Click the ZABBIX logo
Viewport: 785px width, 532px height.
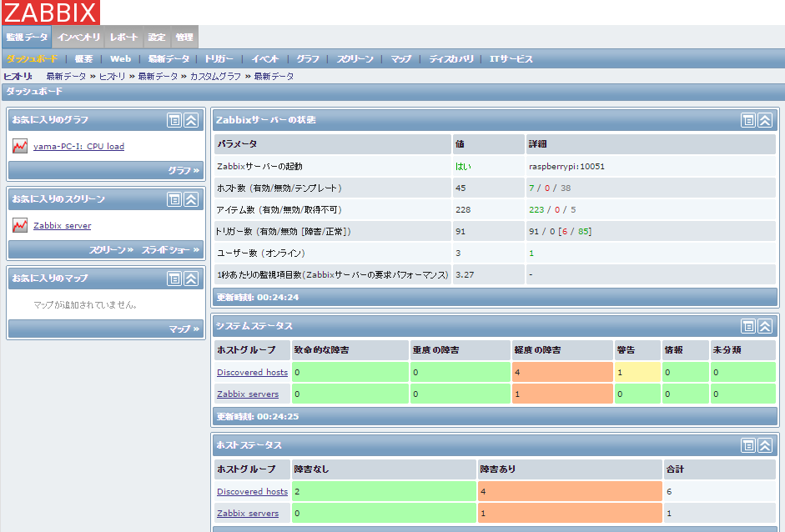[x=51, y=12]
